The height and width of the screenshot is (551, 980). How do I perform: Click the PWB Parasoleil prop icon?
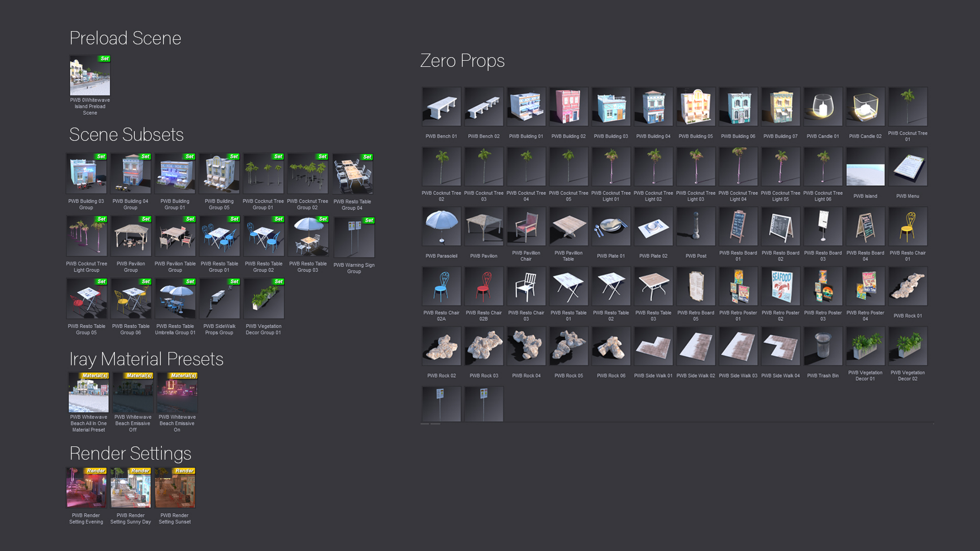tap(442, 227)
